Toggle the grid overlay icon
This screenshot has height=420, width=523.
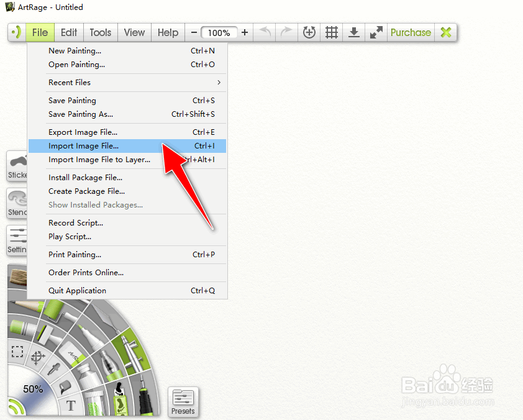[332, 32]
